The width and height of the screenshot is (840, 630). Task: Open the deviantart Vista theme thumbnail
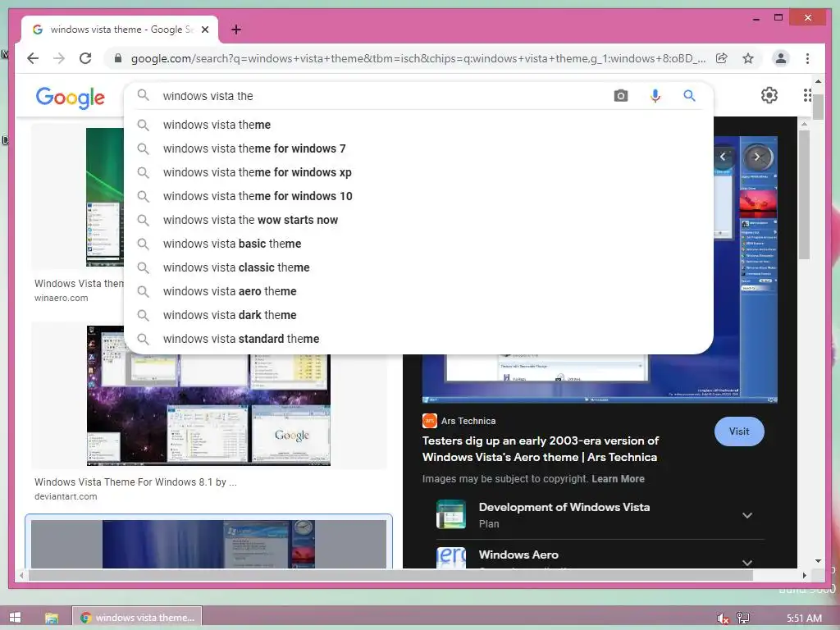pyautogui.click(x=209, y=410)
